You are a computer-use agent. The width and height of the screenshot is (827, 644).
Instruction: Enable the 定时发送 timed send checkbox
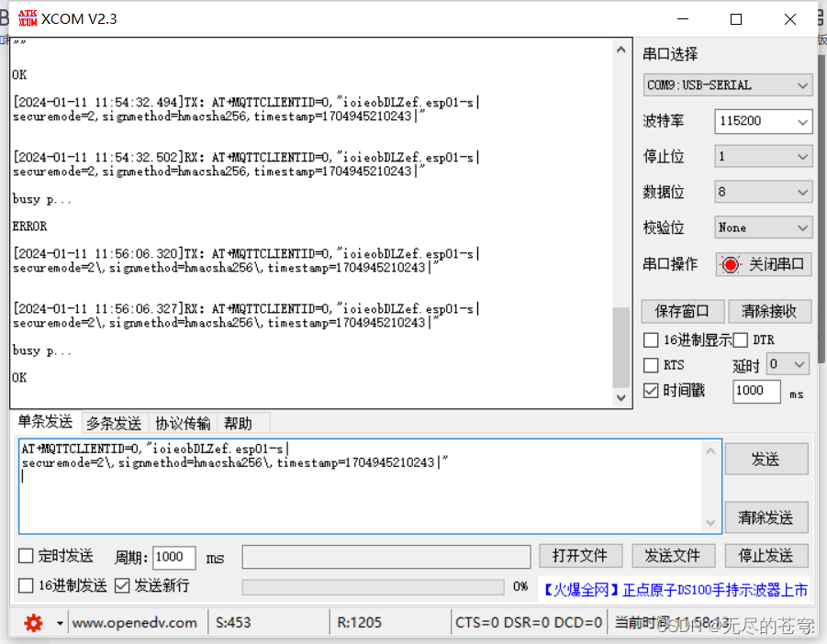tap(26, 555)
